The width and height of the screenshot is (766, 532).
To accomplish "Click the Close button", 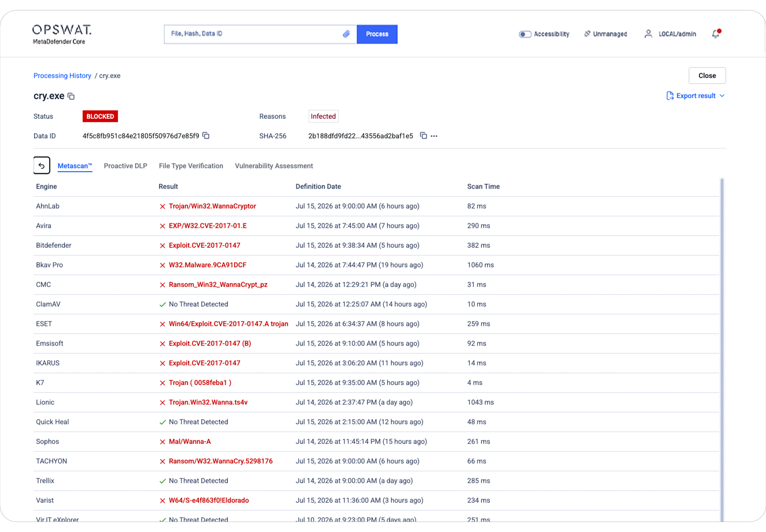I will [x=707, y=76].
